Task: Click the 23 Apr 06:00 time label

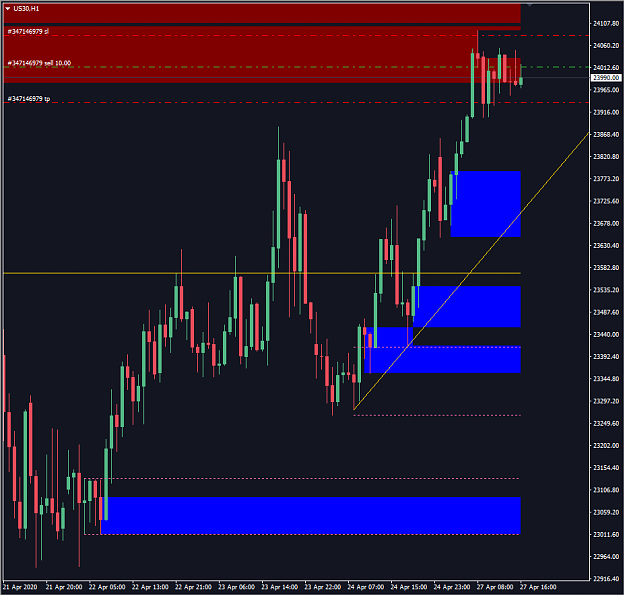Action: [x=236, y=588]
